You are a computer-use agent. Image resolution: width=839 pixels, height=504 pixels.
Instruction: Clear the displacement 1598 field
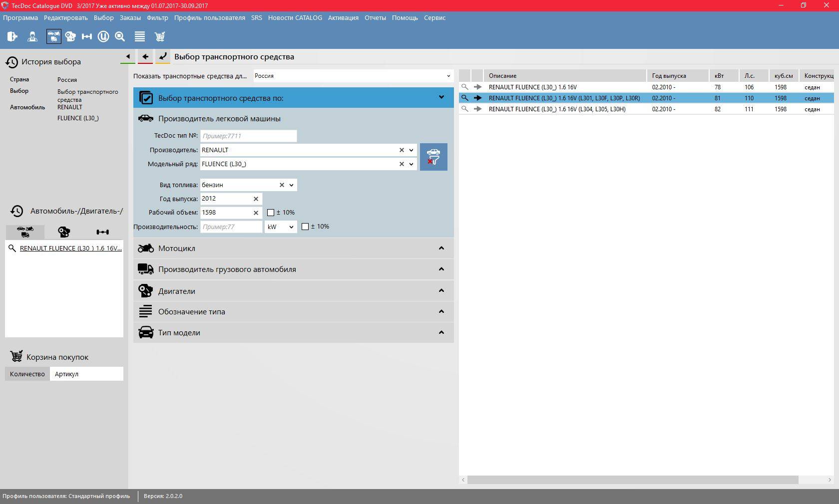pos(256,213)
